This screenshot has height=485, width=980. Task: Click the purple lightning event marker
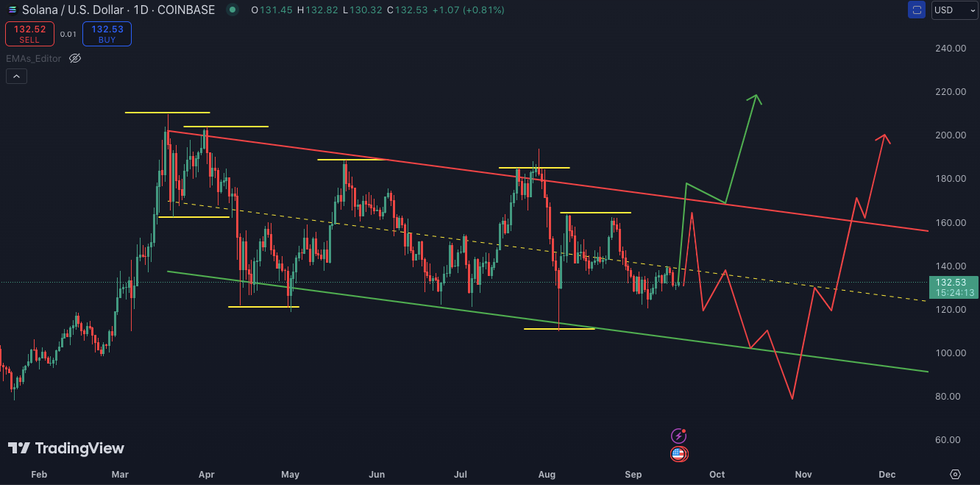tap(678, 436)
